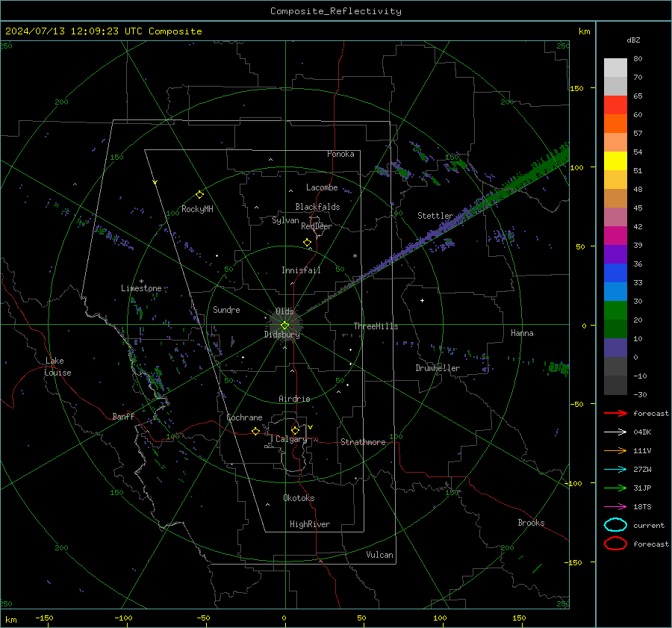Click the Strathmore label
Screen dimensions: 672x628
click(363, 442)
